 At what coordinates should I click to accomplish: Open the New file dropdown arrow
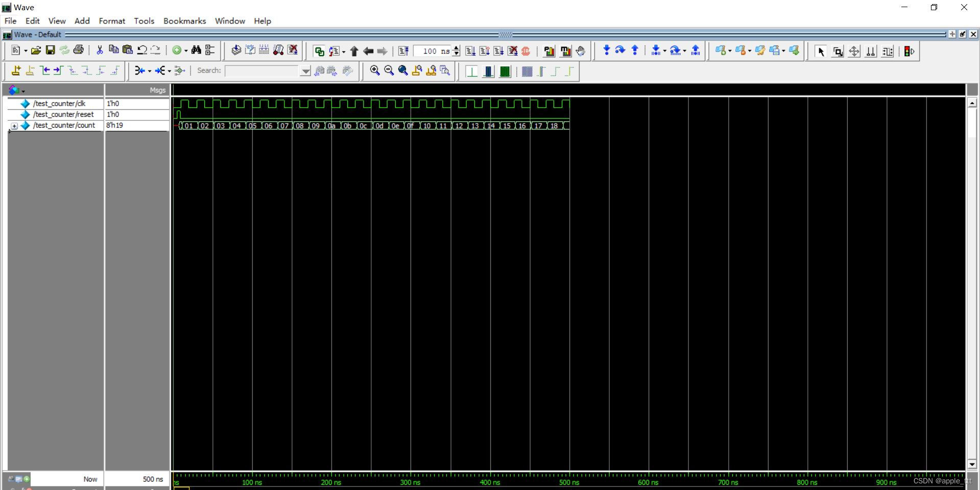coord(26,51)
